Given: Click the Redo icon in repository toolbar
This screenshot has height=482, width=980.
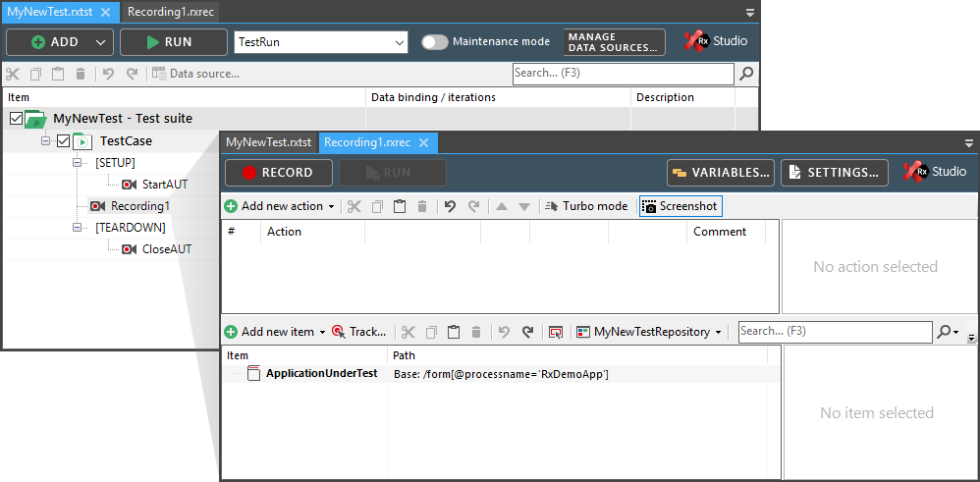Looking at the screenshot, I should [527, 332].
